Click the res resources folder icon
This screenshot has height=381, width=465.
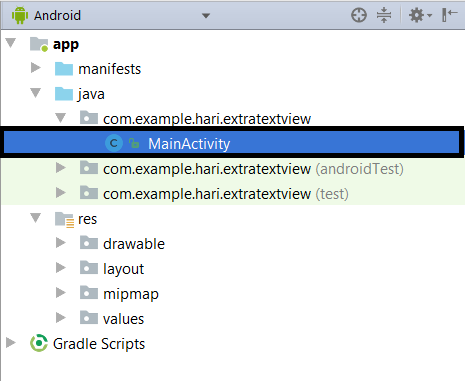(64, 219)
